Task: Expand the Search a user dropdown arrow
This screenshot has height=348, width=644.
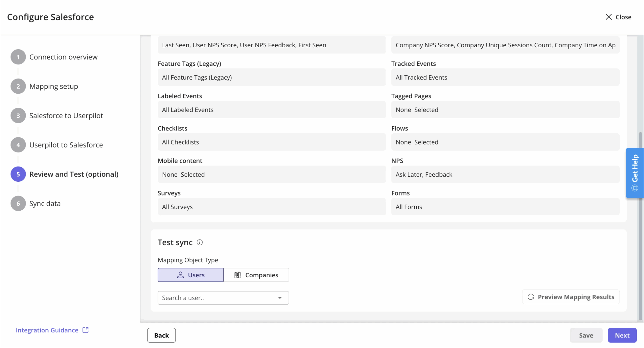Action: click(280, 298)
